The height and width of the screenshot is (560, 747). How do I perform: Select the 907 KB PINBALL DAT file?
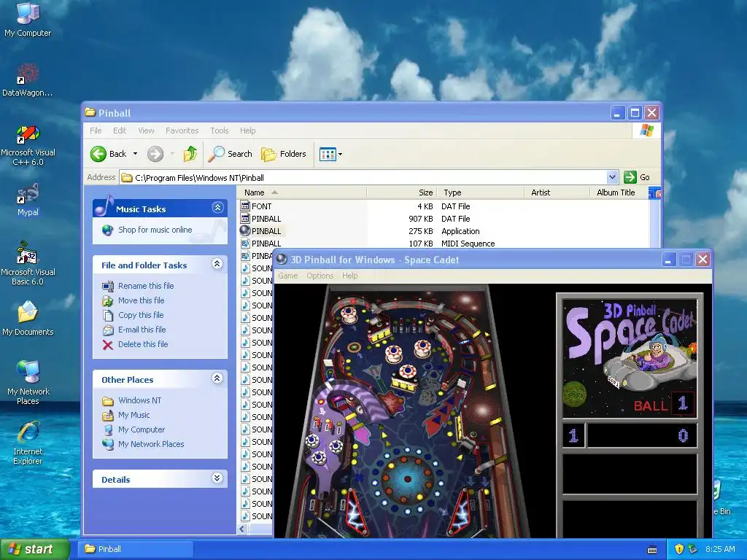261,219
